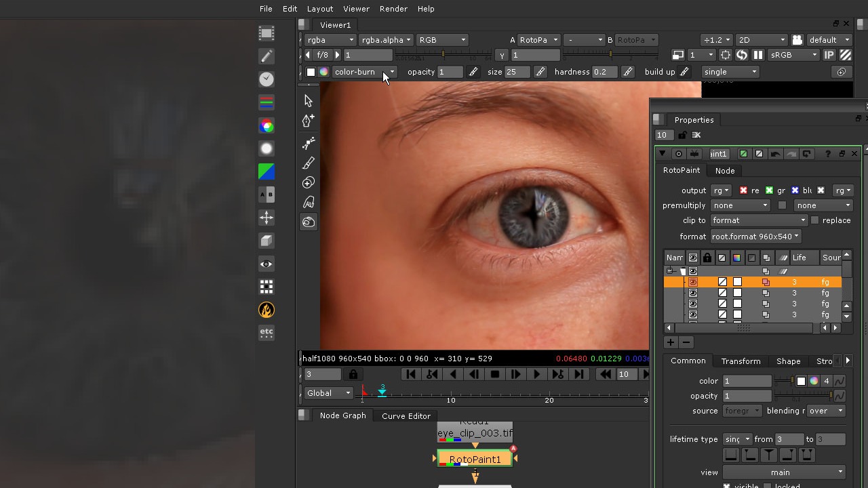Add a new layer with plus button

[x=670, y=343]
